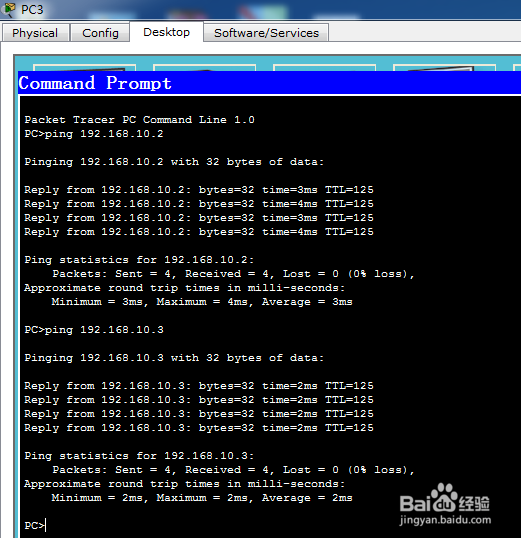The width and height of the screenshot is (521, 538).
Task: Click 'Pinging 192.168.10.2 with 32 bytes' line
Action: 174,162
